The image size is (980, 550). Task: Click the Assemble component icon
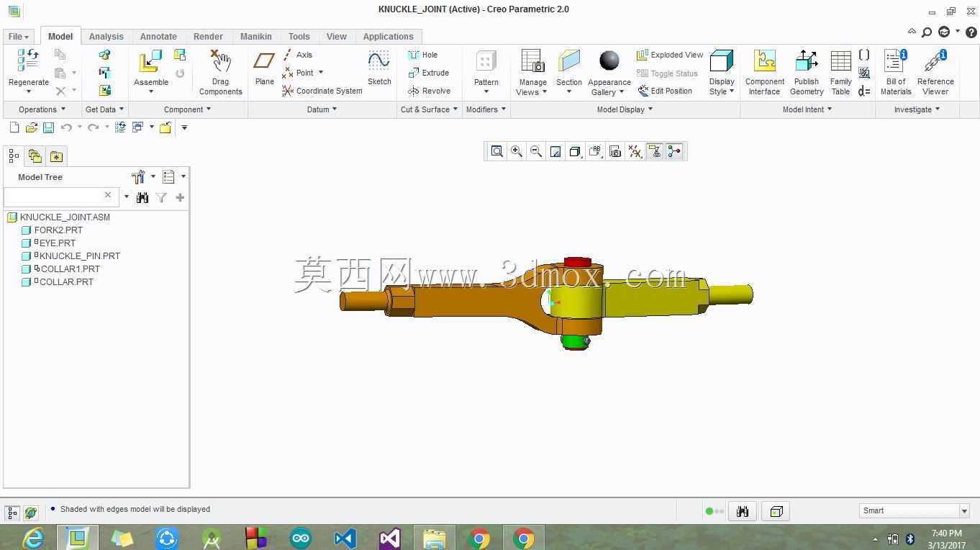(150, 61)
